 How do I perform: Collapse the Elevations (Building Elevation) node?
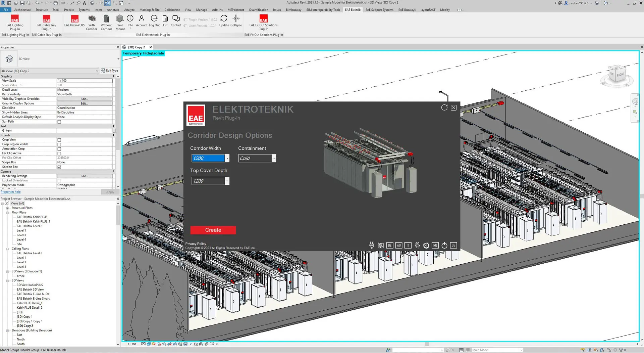click(x=7, y=330)
